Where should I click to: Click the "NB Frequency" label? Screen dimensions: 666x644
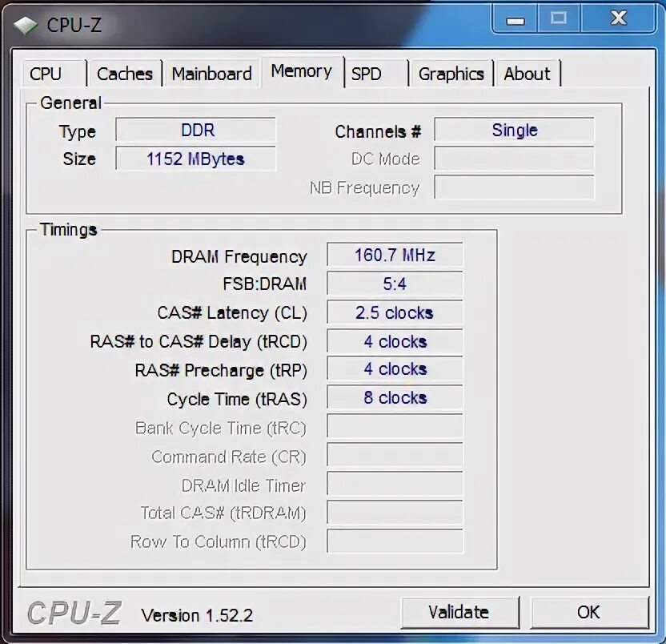(x=365, y=188)
